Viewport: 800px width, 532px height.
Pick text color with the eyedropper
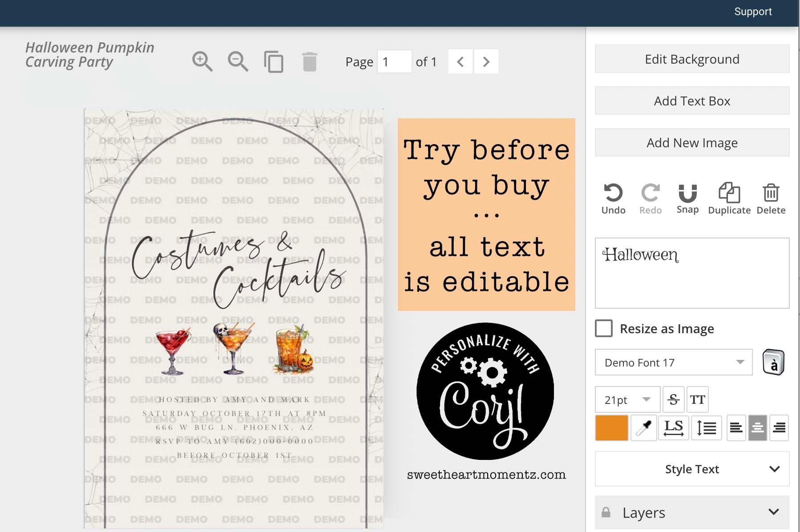(644, 428)
